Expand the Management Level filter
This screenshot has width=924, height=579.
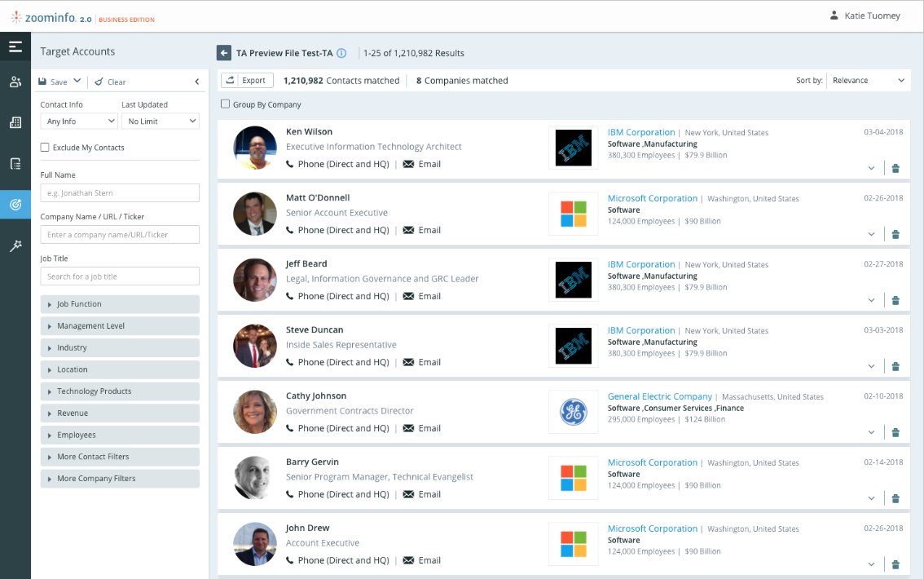click(x=120, y=326)
